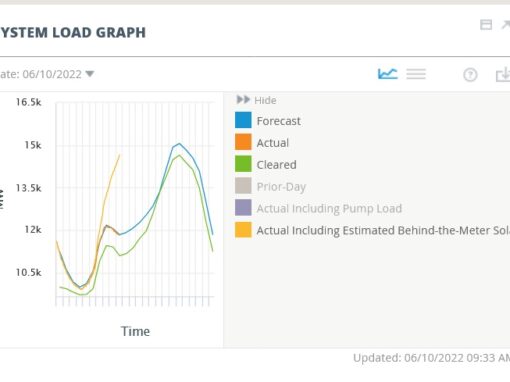
Task: Switch to table list view icon
Action: (416, 74)
